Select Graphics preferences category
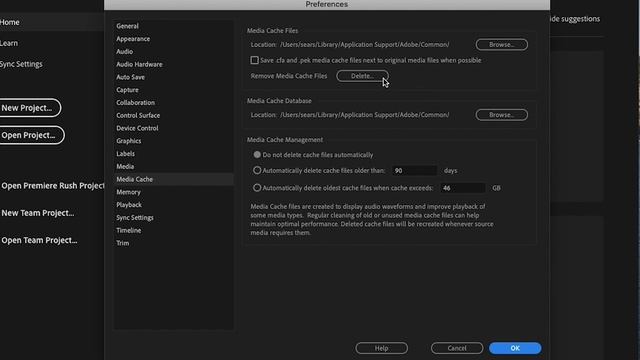The height and width of the screenshot is (360, 640). point(129,141)
